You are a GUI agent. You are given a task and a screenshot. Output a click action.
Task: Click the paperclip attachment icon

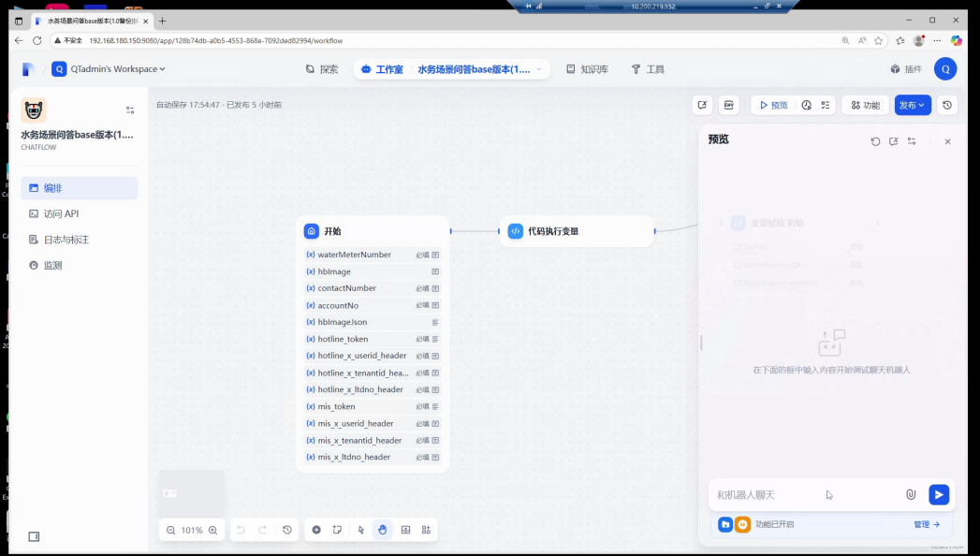coord(911,494)
